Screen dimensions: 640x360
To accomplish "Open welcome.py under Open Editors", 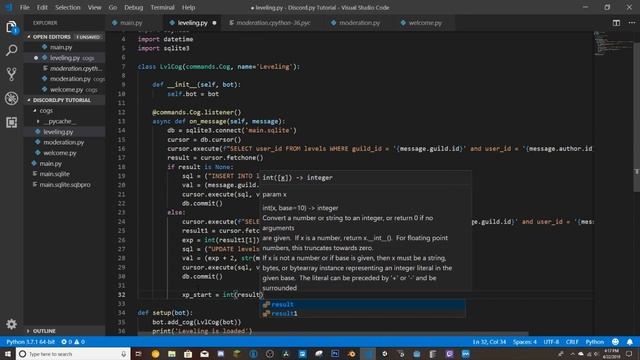I will click(x=64, y=89).
